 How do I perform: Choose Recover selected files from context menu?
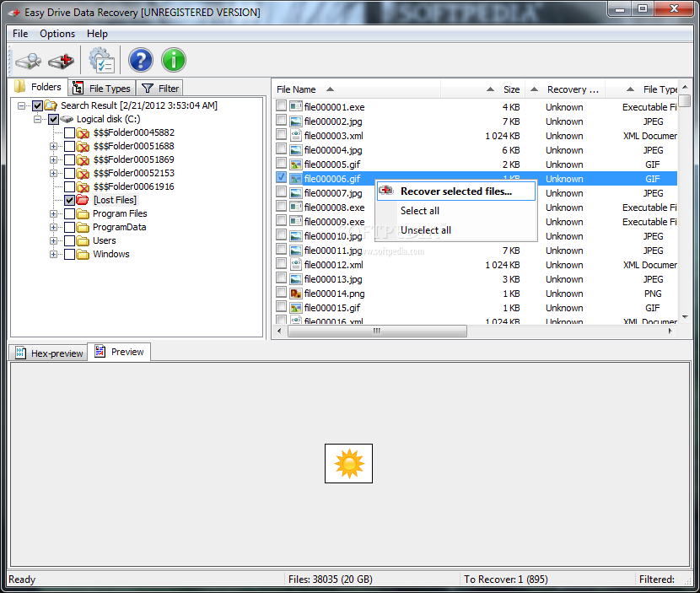(455, 191)
